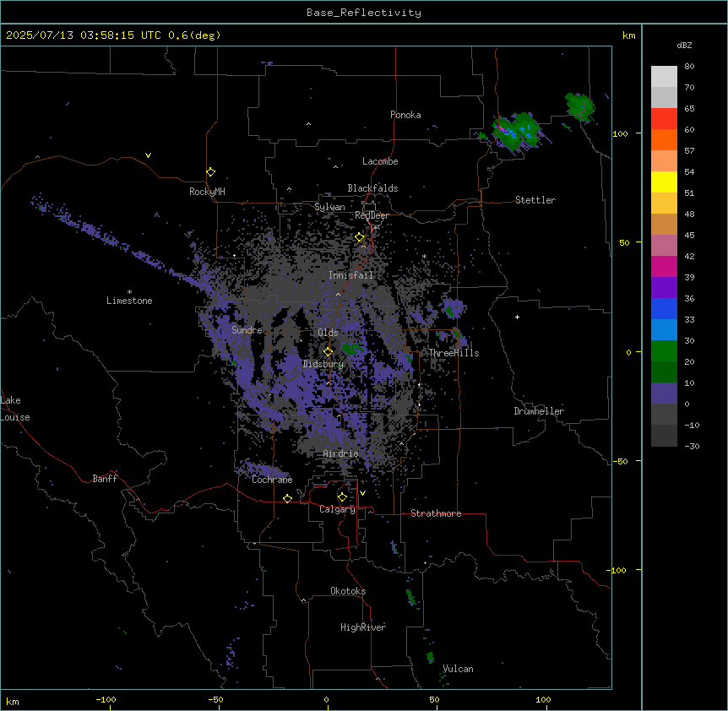Click the yellow diamond marker above Calgary

(342, 497)
